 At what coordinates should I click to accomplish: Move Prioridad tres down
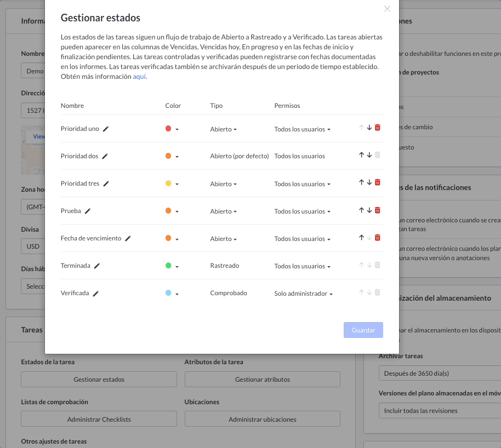pos(369,182)
